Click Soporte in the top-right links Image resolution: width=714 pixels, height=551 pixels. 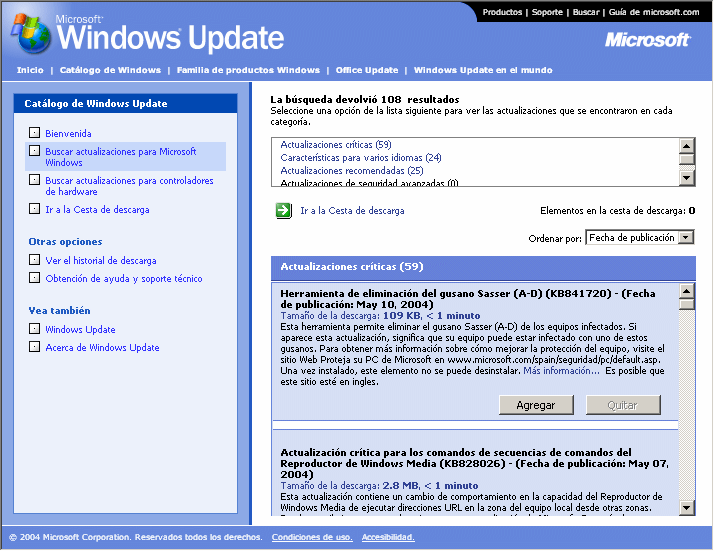pyautogui.click(x=547, y=12)
